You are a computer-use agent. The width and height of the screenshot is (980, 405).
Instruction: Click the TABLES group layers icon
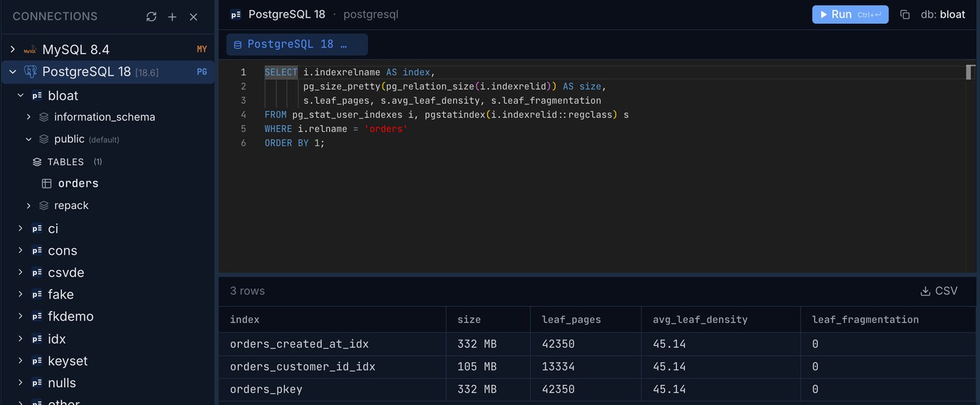click(x=37, y=162)
